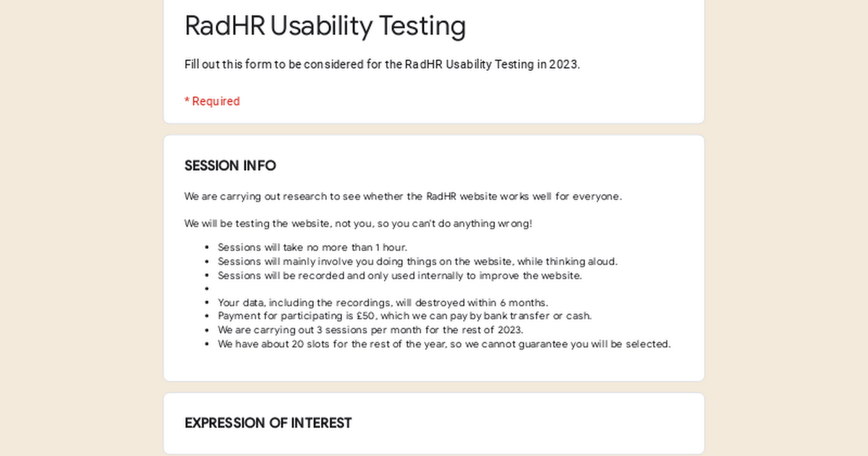
Task: Click the '3 sessions per month' bullet
Action: pos(370,330)
